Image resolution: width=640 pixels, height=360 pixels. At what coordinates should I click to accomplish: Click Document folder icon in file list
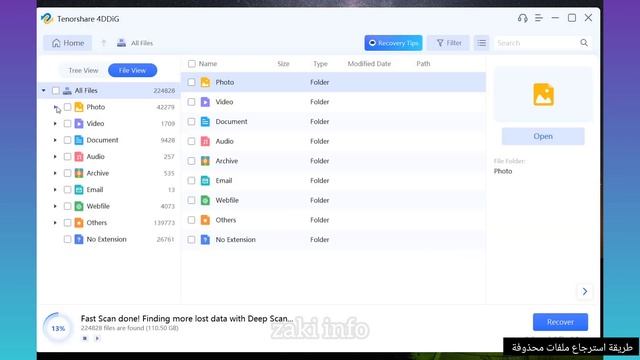coord(205,121)
